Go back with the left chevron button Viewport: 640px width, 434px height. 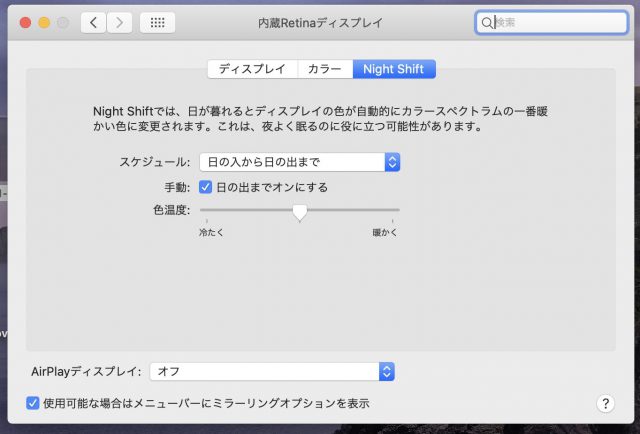coord(93,22)
